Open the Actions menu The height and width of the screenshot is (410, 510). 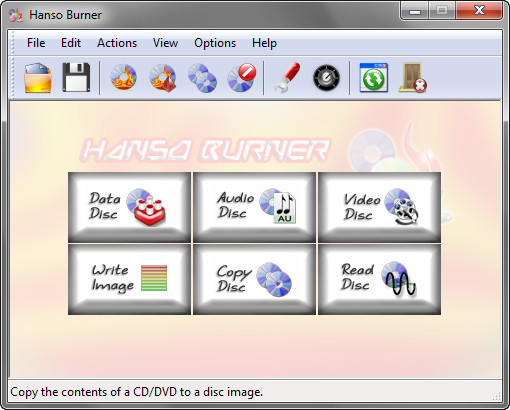pyautogui.click(x=117, y=43)
